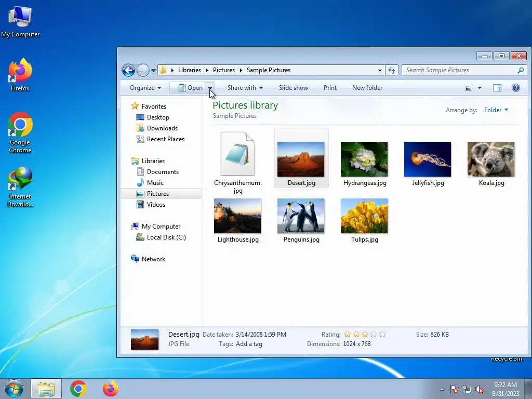Click the Change your view icon
Screen dimensions: 532x399
(x=469, y=88)
